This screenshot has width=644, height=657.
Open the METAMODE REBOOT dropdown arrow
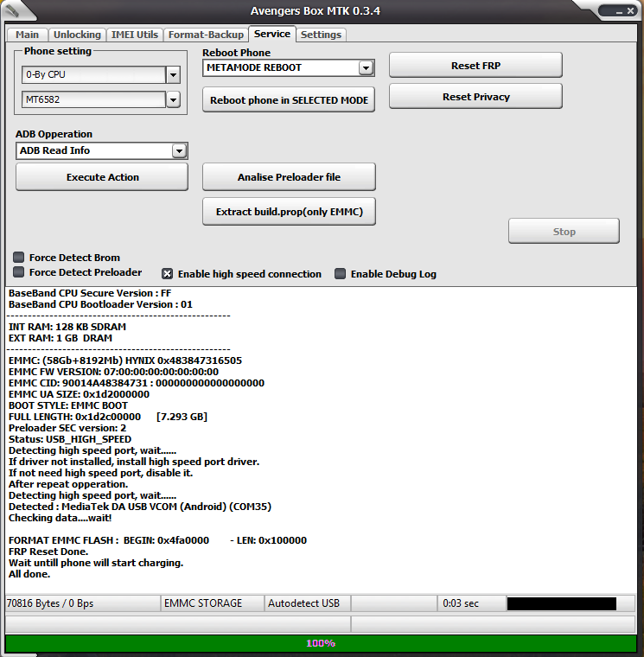[366, 68]
